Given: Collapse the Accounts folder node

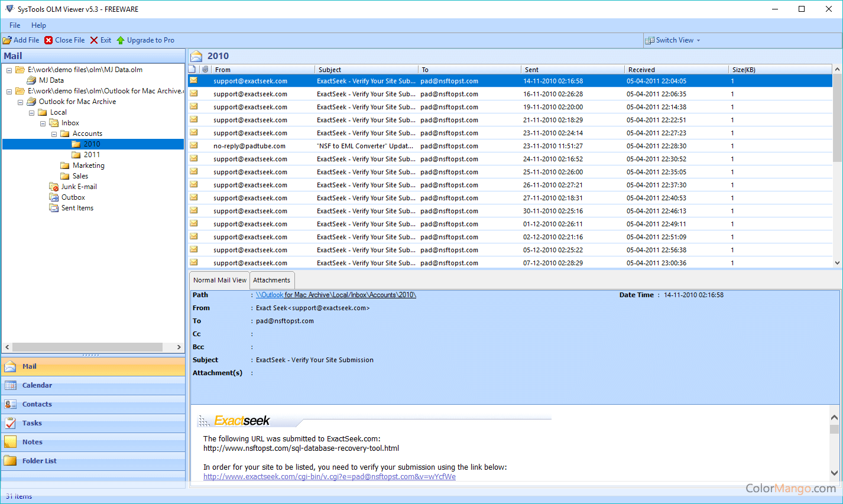Looking at the screenshot, I should [54, 134].
